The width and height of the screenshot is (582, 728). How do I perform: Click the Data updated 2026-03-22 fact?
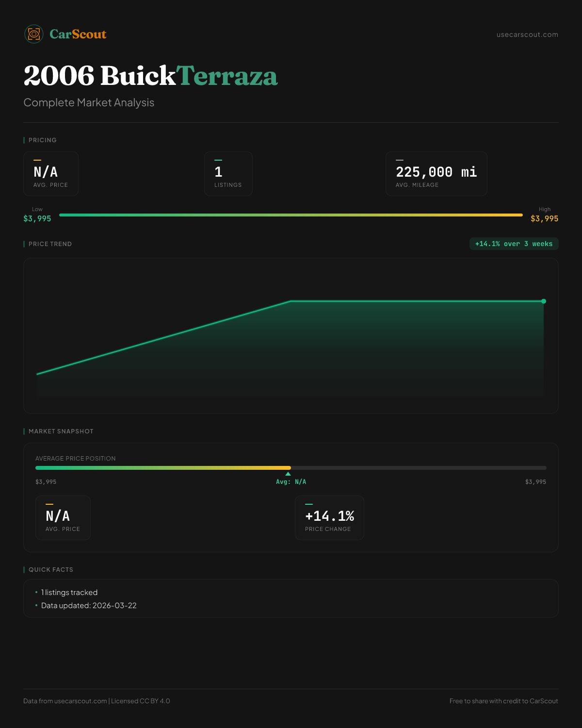[x=89, y=606]
